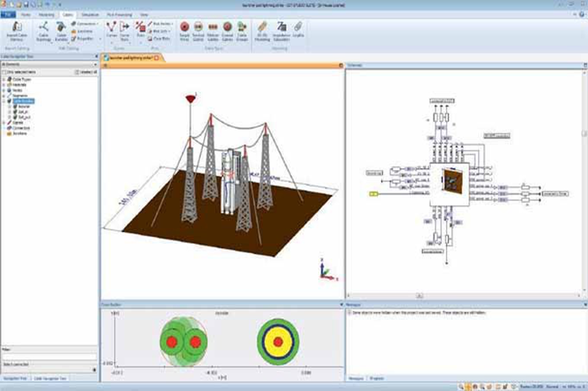Open the All Elements filter dropdown
The width and height of the screenshot is (588, 391).
click(x=94, y=64)
